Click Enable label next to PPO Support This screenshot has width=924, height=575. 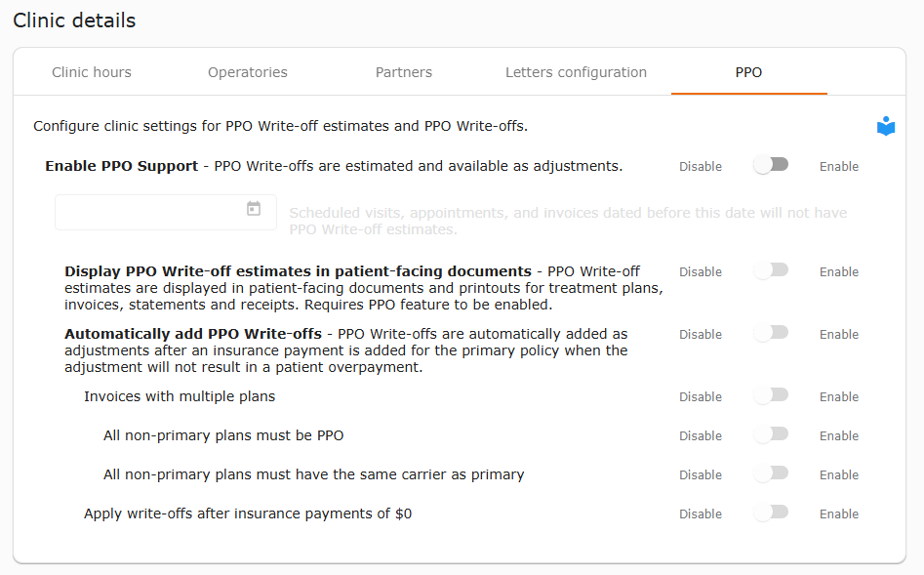(x=838, y=167)
